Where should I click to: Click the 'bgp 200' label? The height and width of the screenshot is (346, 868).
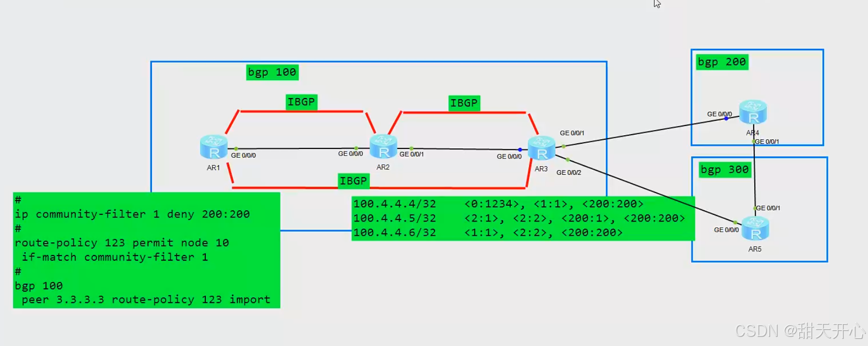coord(722,62)
